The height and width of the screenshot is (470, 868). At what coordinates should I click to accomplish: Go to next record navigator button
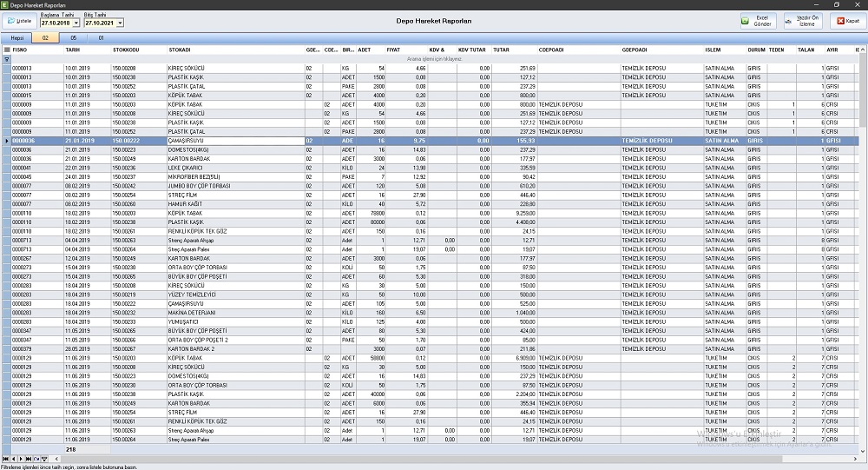click(21, 459)
